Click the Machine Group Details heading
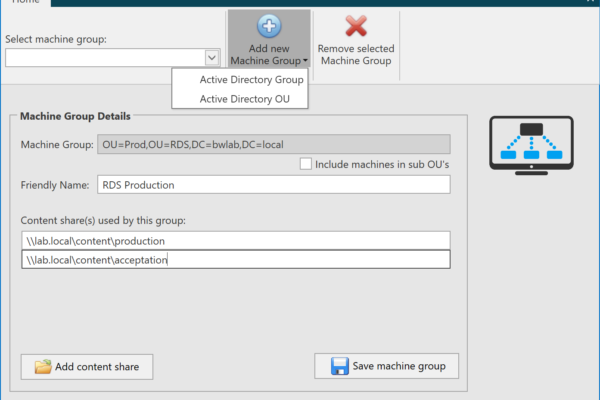This screenshot has width=600, height=400. [75, 116]
